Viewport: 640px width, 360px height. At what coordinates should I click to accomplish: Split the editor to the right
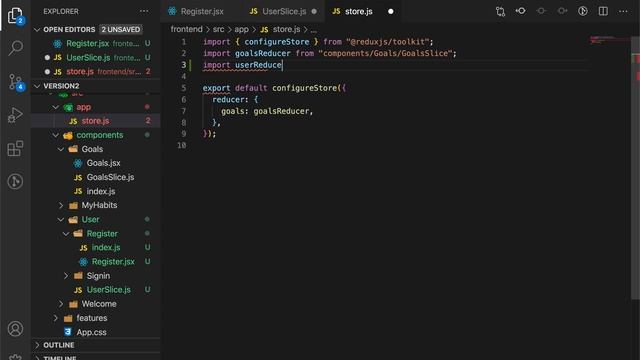tap(603, 11)
